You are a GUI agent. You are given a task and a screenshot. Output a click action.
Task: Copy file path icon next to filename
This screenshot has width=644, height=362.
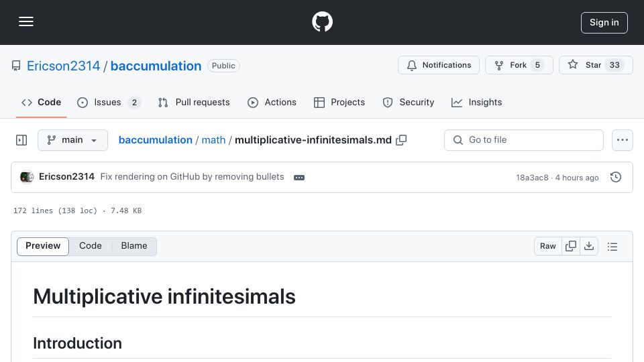click(x=401, y=140)
